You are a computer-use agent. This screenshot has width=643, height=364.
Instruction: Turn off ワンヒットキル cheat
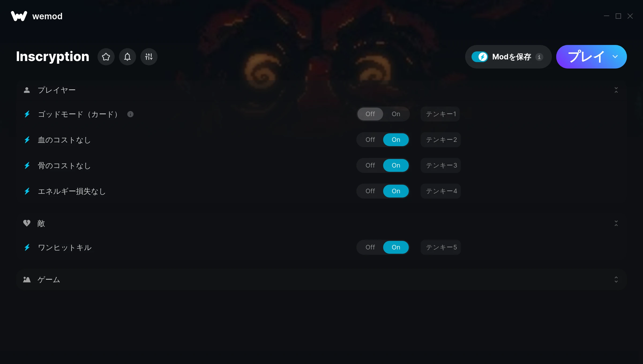tap(370, 247)
